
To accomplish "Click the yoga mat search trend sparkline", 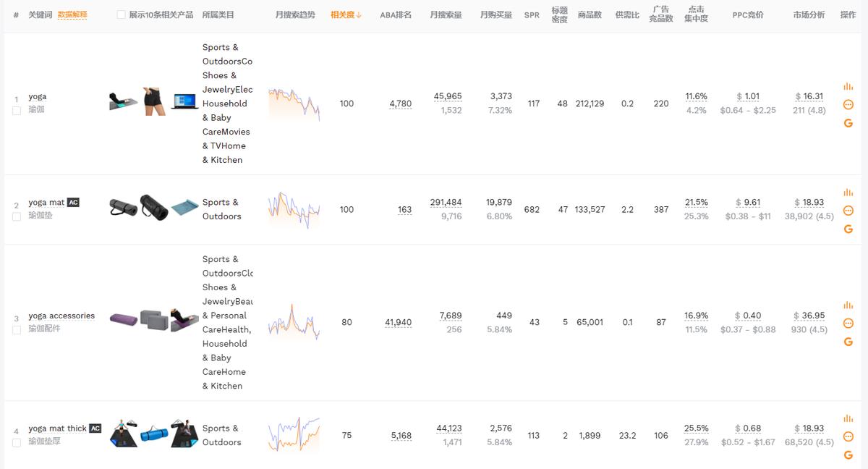I will pyautogui.click(x=294, y=208).
